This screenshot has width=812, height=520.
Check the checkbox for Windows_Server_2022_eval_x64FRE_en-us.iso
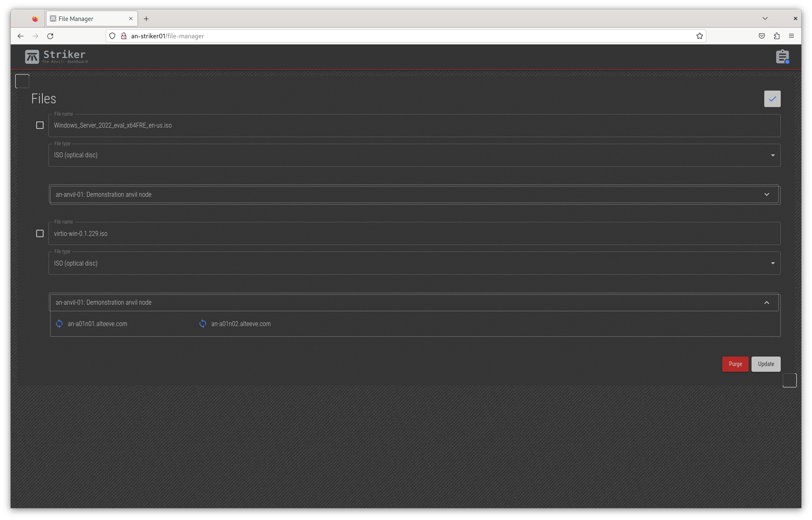pos(40,125)
